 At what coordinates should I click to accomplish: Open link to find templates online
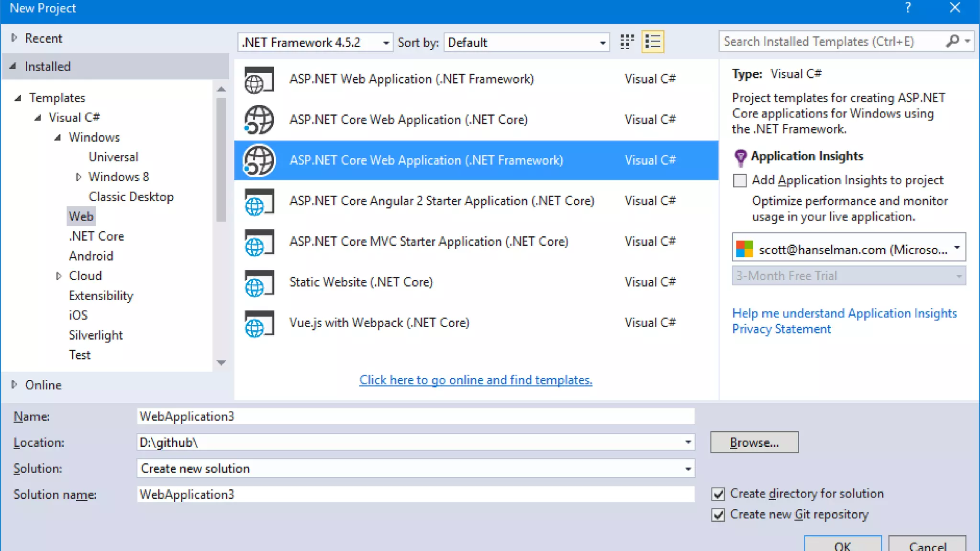point(476,380)
